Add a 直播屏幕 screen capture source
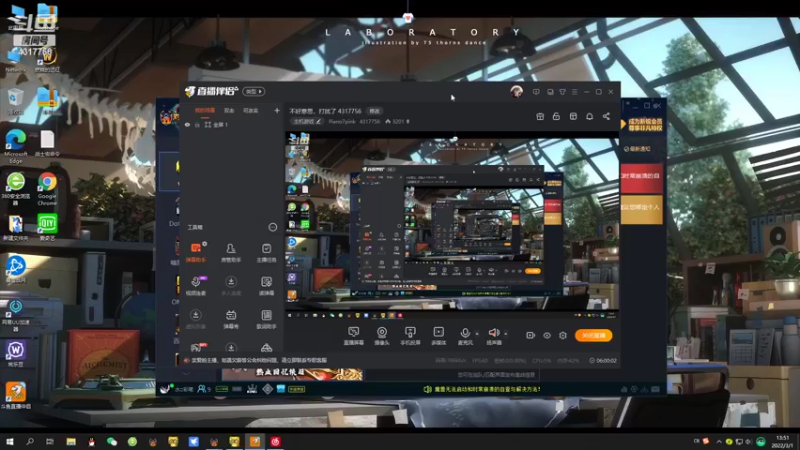The height and width of the screenshot is (450, 800). click(x=354, y=336)
